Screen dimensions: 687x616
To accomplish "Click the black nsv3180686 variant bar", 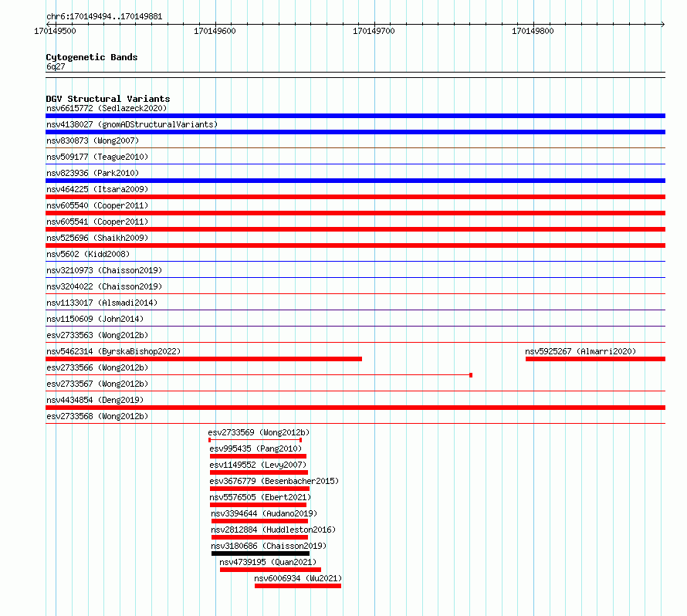I will pyautogui.click(x=260, y=553).
